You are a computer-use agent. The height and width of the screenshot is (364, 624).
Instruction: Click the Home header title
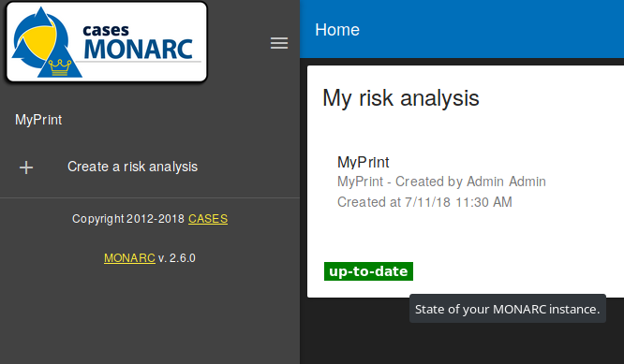[x=337, y=30]
